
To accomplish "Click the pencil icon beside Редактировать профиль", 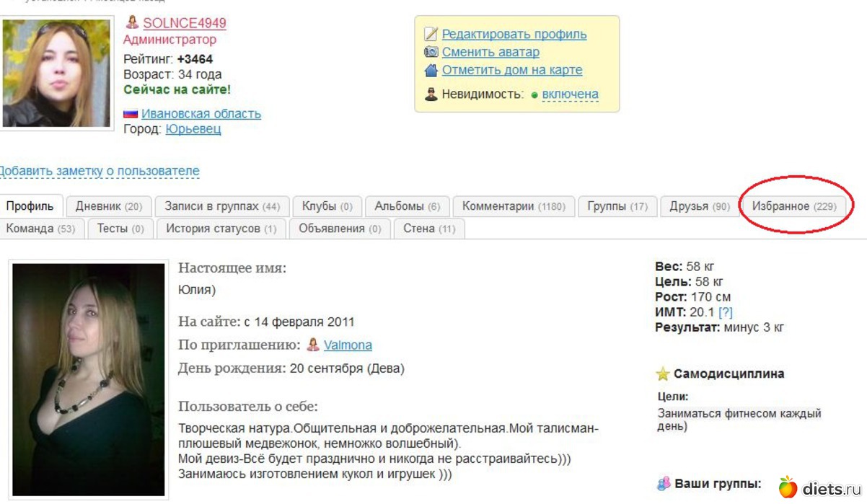I will click(x=431, y=34).
